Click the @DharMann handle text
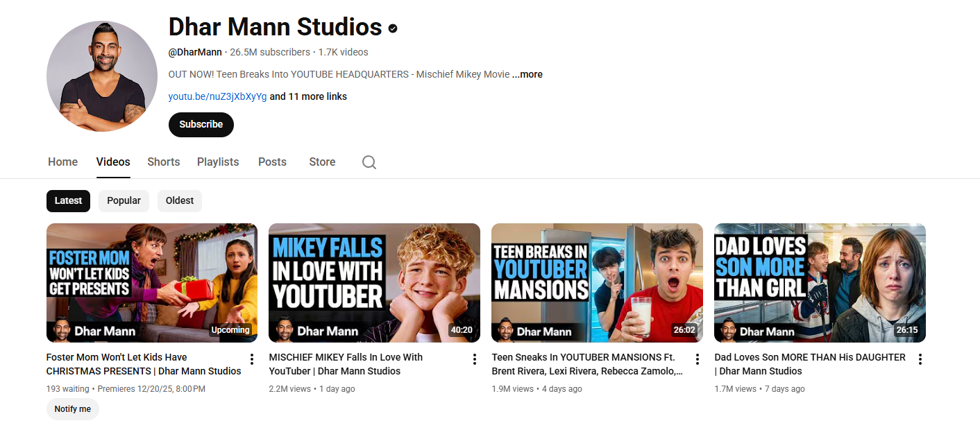 click(195, 52)
